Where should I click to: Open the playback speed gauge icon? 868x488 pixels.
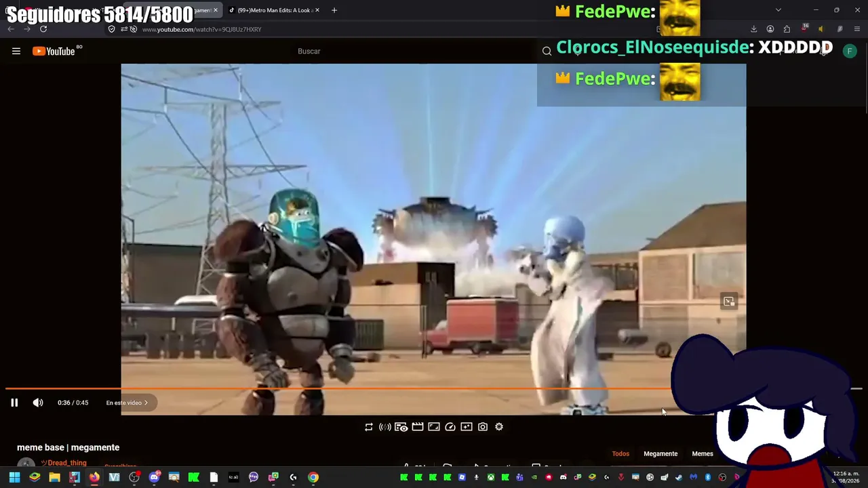pos(450,427)
